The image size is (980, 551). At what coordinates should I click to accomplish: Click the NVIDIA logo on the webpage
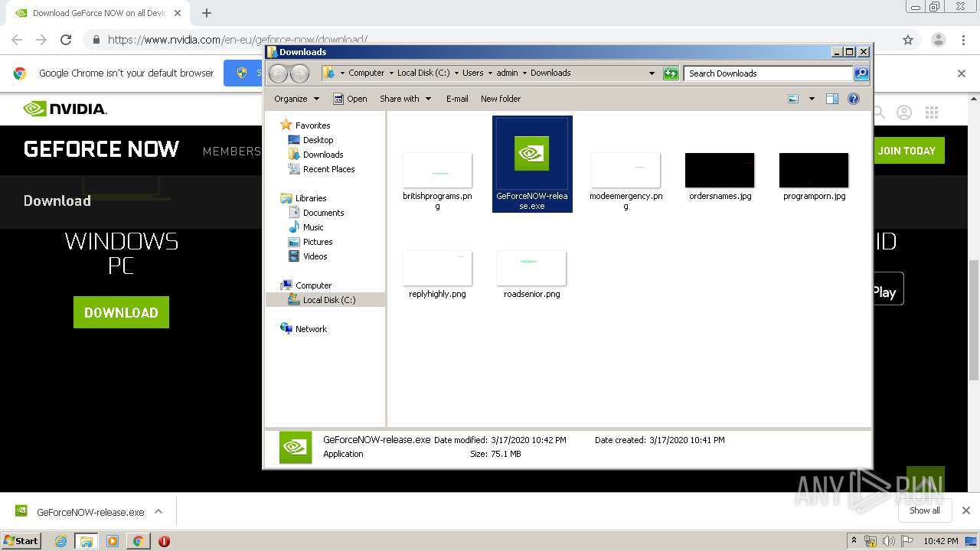tap(65, 109)
